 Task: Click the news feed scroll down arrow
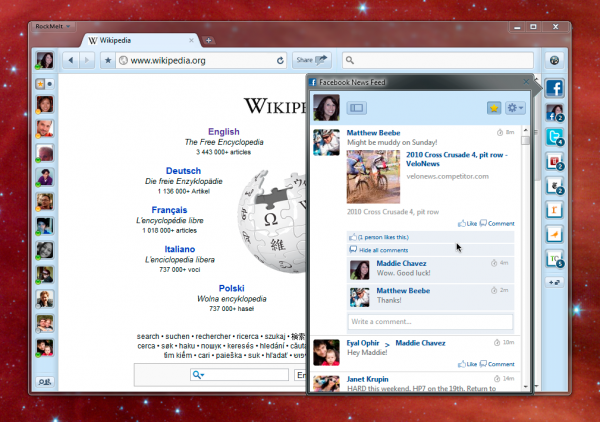tap(525, 387)
